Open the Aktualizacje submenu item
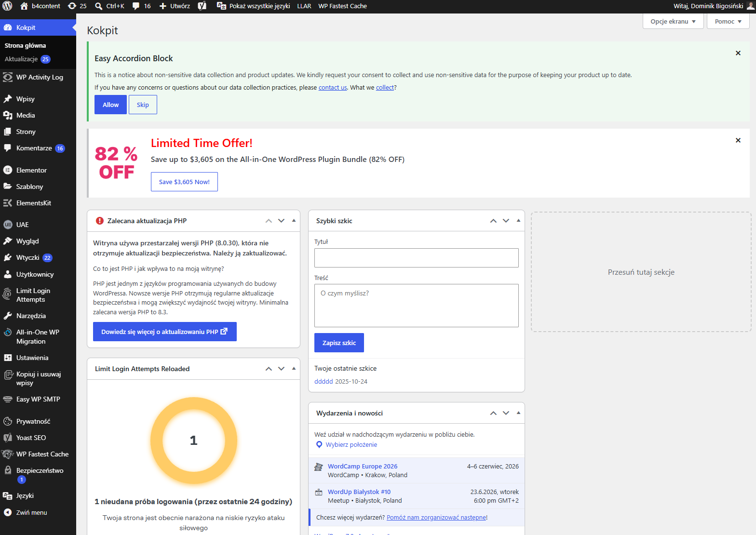Screen dimensions: 756x535 point(27,59)
